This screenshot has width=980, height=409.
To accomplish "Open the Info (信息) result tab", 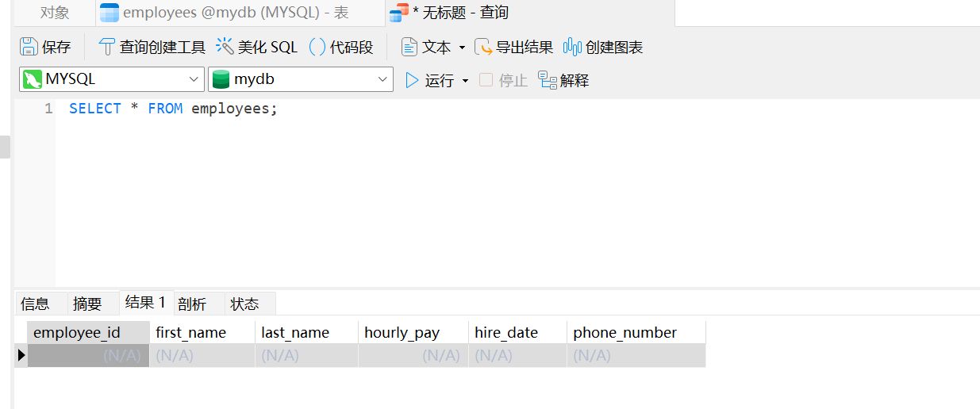I will (x=35, y=304).
